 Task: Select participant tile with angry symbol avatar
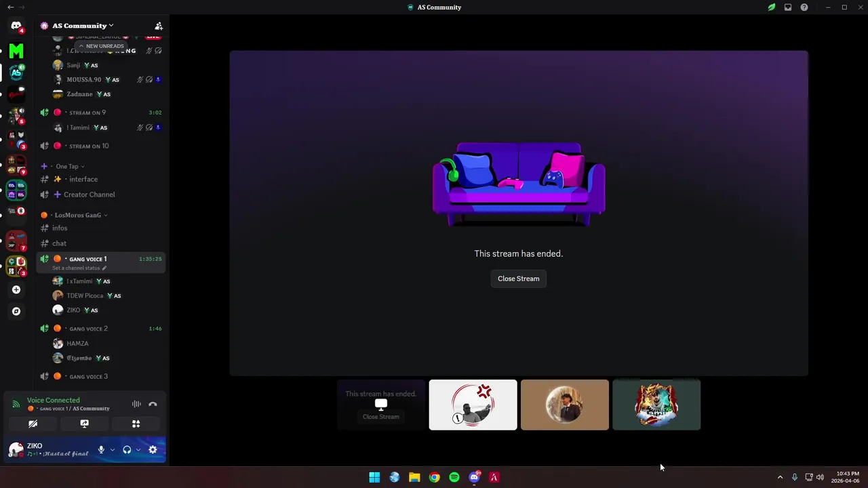click(x=473, y=405)
